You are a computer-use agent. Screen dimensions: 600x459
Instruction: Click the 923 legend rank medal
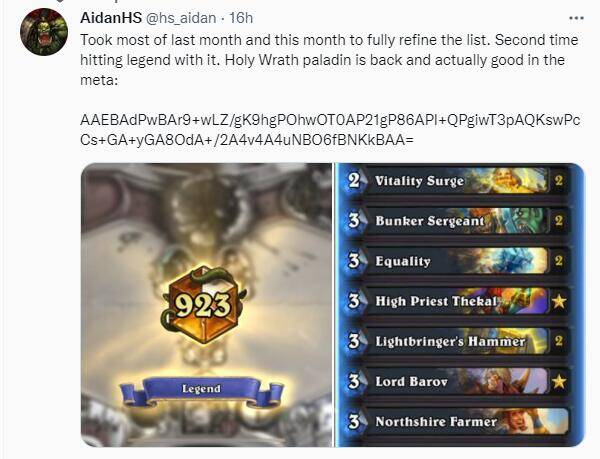coord(203,304)
